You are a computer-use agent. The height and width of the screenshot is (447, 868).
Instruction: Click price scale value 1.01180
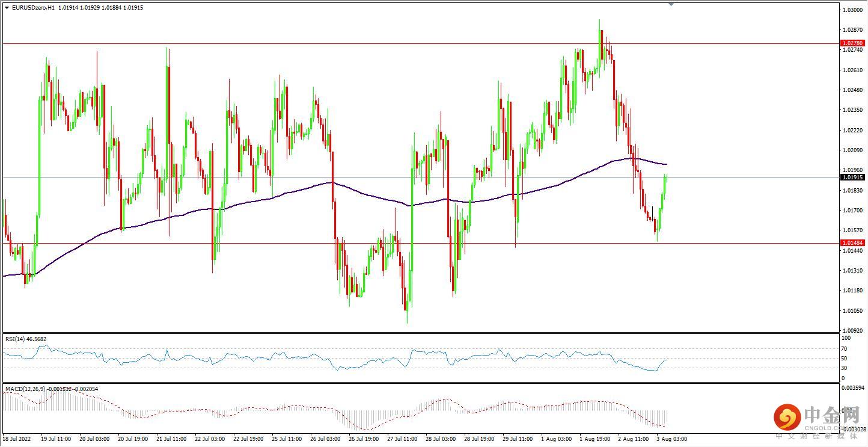[853, 291]
